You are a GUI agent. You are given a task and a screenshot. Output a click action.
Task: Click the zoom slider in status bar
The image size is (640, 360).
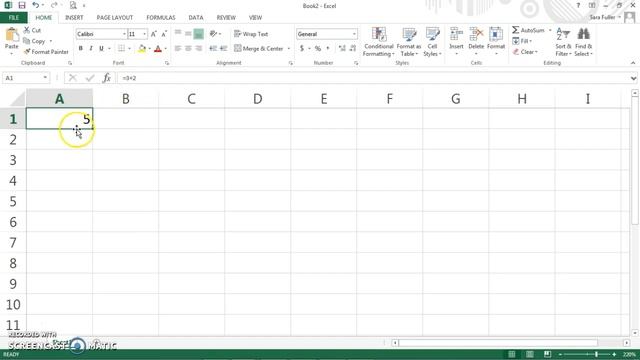point(587,354)
